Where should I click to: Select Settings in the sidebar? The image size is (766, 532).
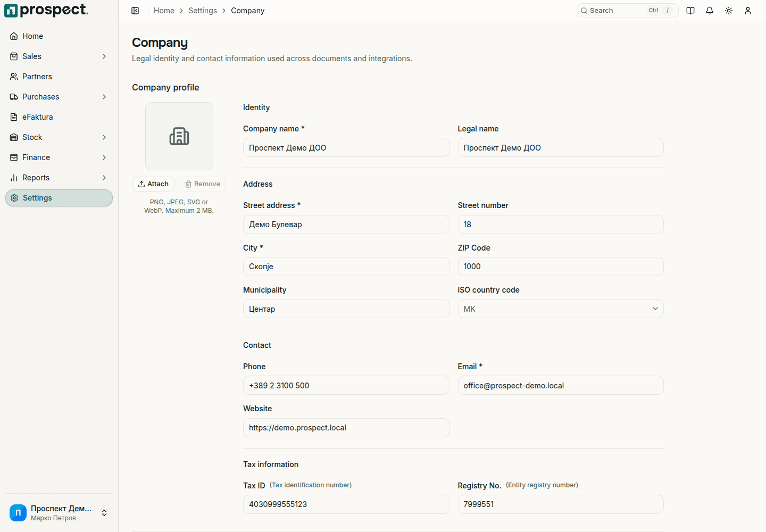59,198
